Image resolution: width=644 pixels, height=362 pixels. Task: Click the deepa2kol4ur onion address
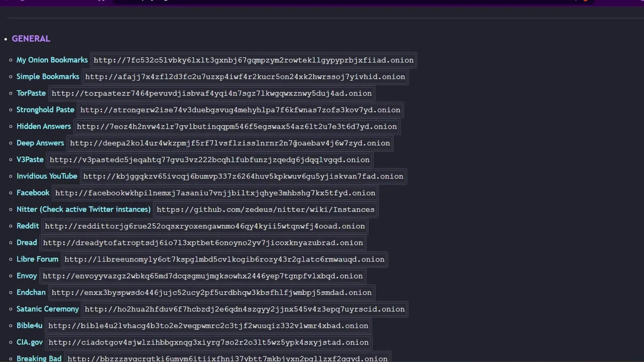[x=230, y=143]
